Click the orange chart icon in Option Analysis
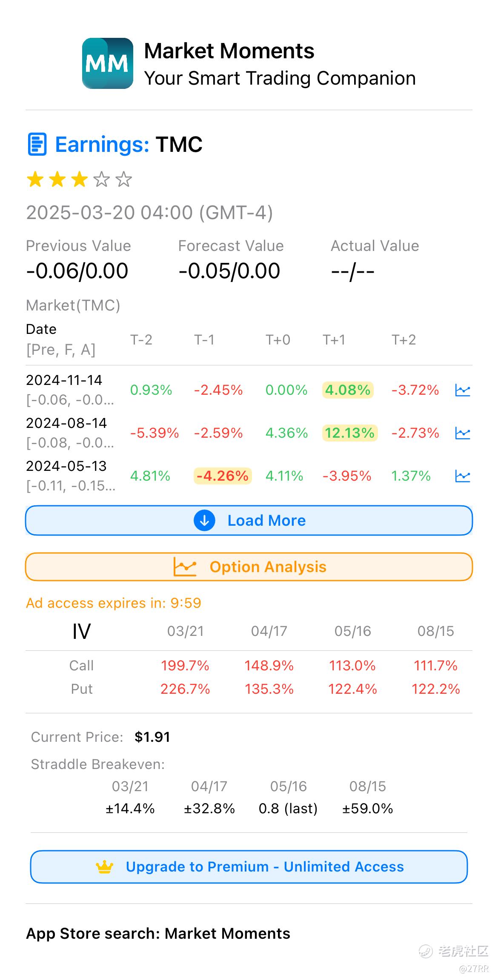Image resolution: width=498 pixels, height=980 pixels. pos(185,567)
